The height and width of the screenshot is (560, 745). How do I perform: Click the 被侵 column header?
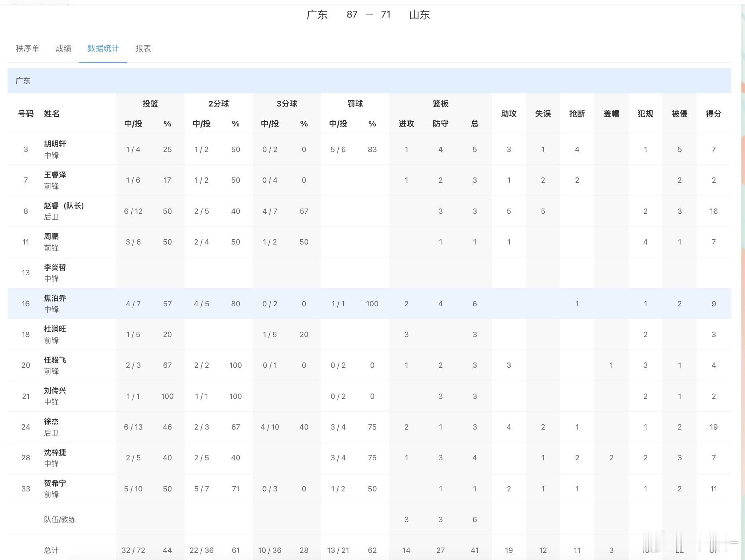[x=680, y=114]
